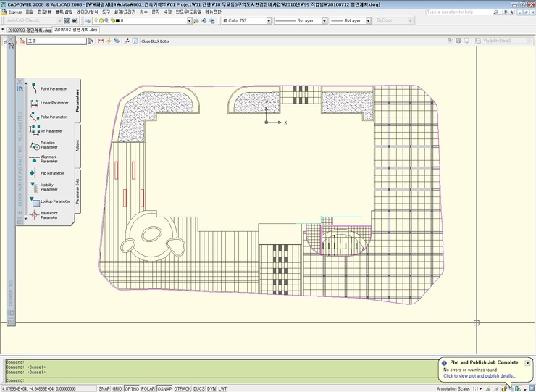Click the Color 253 swatch
This screenshot has width=536, height=392.
click(x=225, y=21)
